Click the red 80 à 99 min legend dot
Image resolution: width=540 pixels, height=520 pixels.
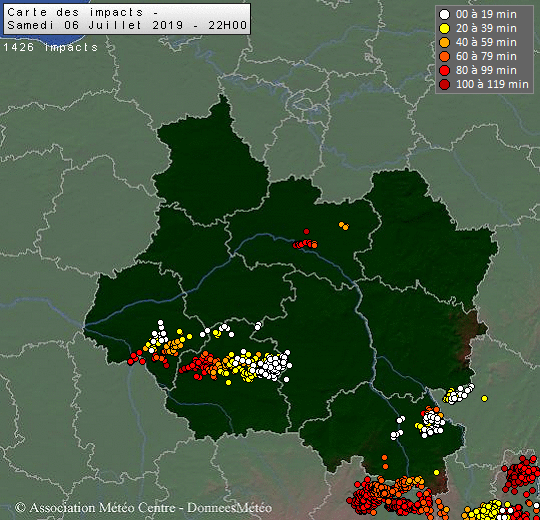(445, 71)
